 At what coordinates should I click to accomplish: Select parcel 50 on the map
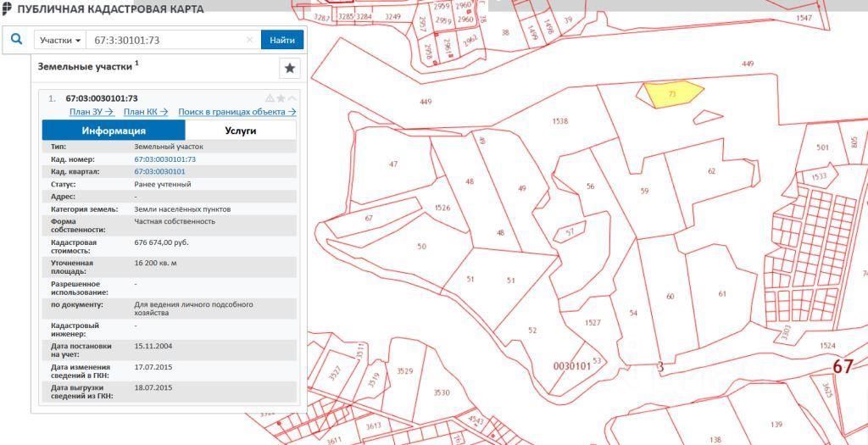[422, 247]
